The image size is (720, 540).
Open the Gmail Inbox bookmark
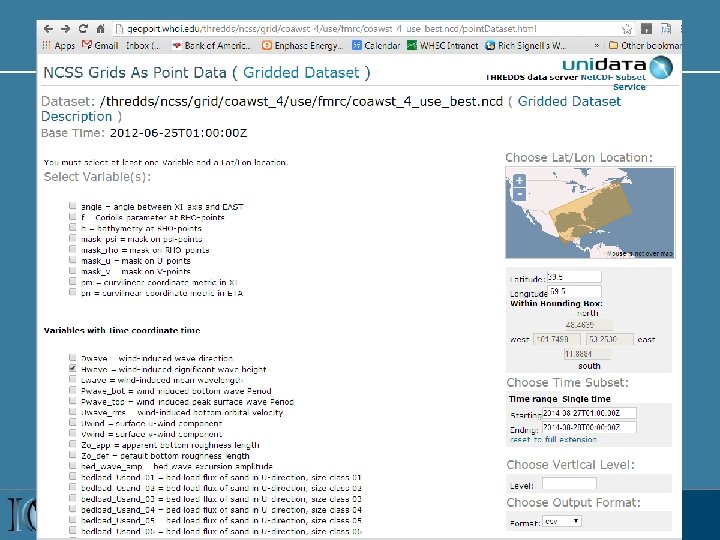tap(121, 45)
